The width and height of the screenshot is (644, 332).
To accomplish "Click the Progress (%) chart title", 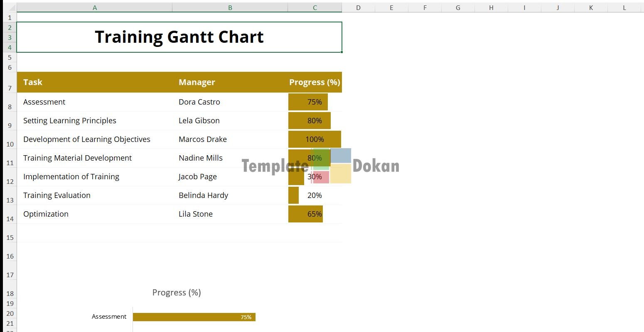I will pos(177,293).
